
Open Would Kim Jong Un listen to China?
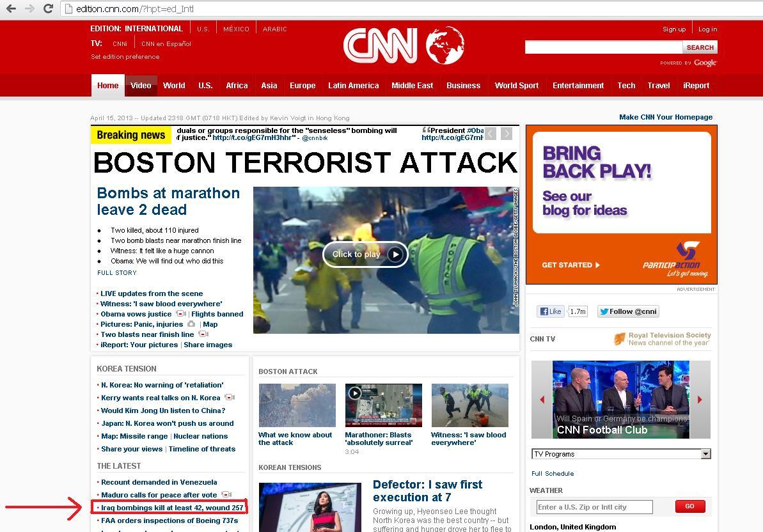[163, 411]
